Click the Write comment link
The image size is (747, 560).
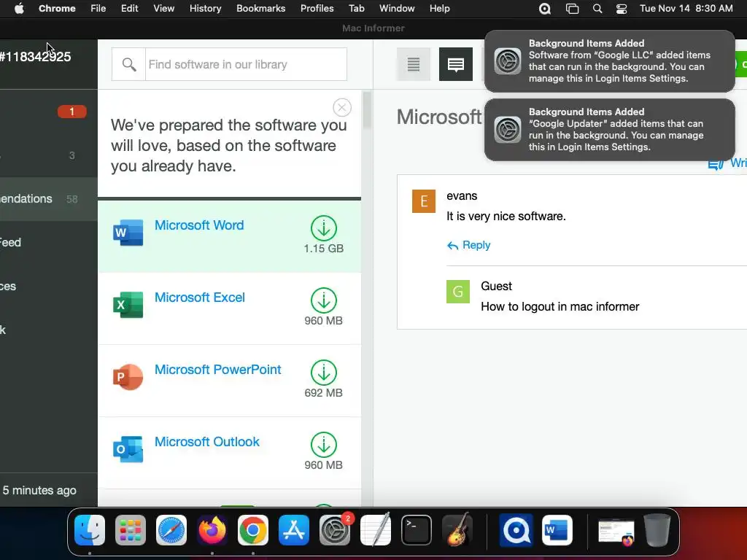point(727,163)
